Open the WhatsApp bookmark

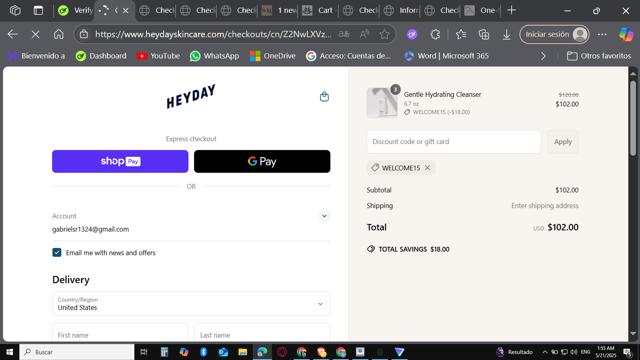pyautogui.click(x=215, y=56)
